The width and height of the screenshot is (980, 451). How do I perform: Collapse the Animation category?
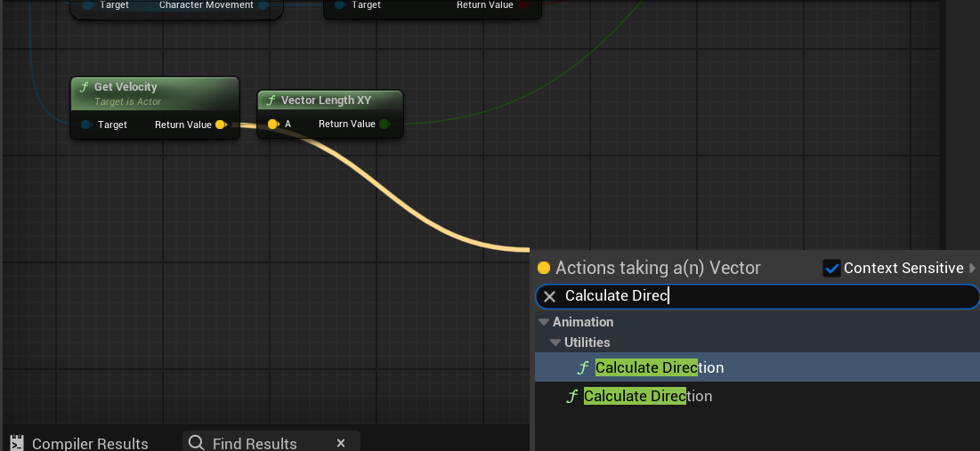tap(543, 322)
